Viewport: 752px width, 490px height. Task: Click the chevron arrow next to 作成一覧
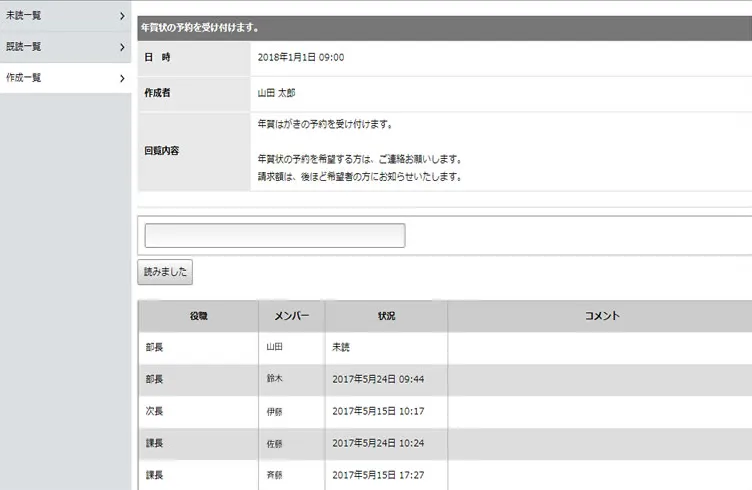click(122, 78)
